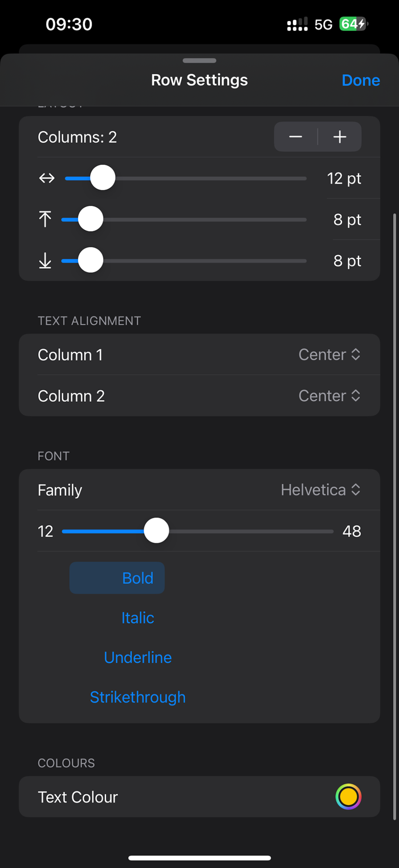The width and height of the screenshot is (399, 868).
Task: Click the top padding arrow icon
Action: 45,220
